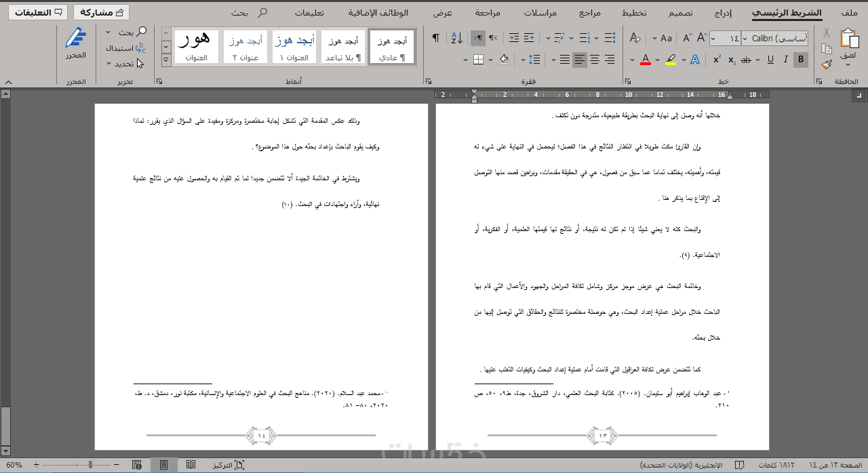Open font color dropdown arrow
868x473 pixels.
[x=632, y=60]
